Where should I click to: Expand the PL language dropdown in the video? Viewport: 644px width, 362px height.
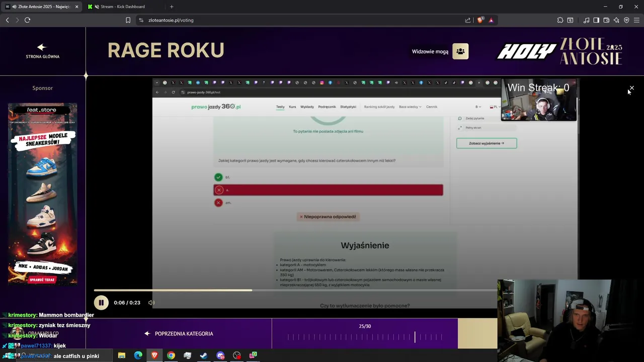(x=495, y=107)
